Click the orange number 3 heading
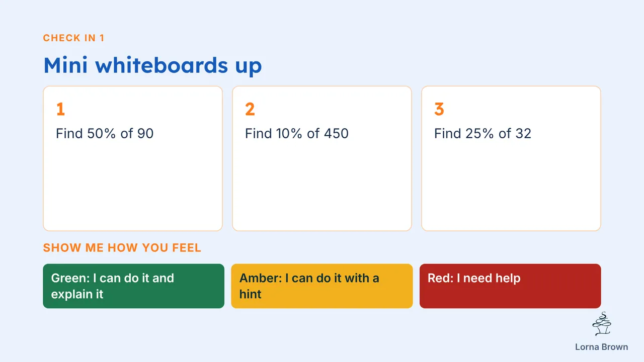The height and width of the screenshot is (362, 644). pyautogui.click(x=439, y=109)
